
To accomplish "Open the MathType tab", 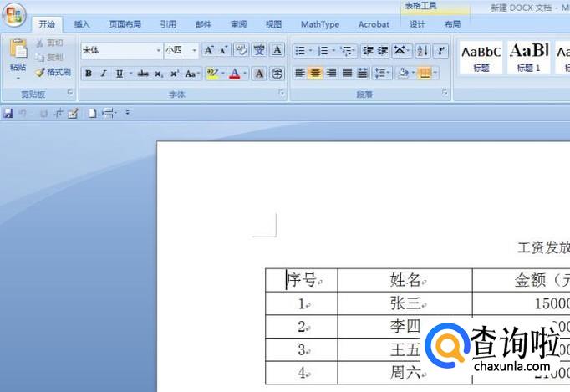I will pyautogui.click(x=320, y=24).
